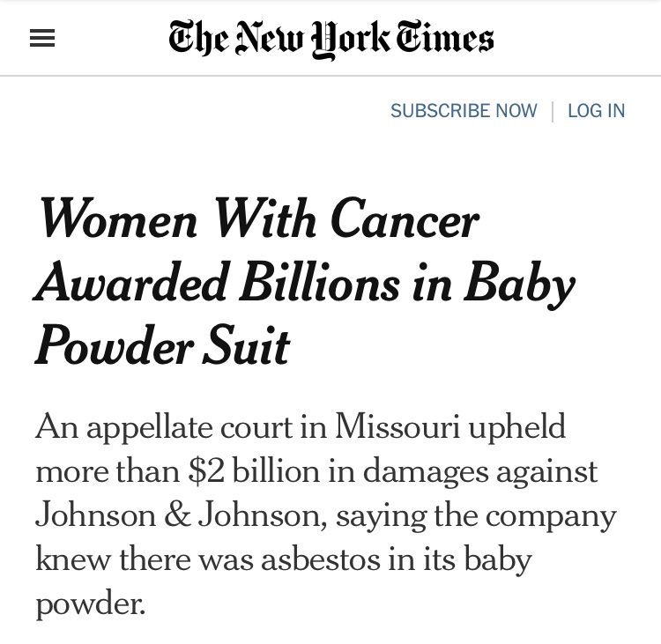Click the last word "powder." in the summary

pyautogui.click(x=90, y=604)
